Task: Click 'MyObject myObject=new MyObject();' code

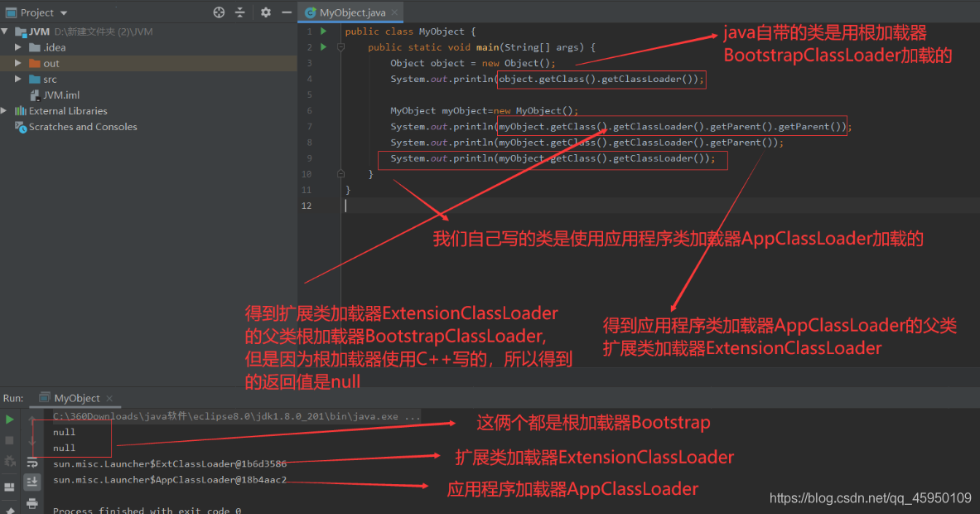Action: 485,111
